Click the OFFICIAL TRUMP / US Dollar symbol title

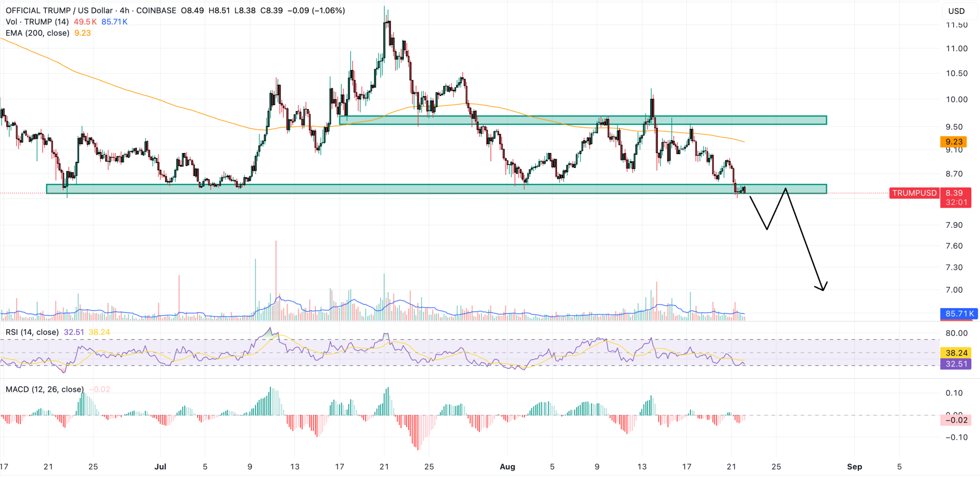tap(59, 11)
